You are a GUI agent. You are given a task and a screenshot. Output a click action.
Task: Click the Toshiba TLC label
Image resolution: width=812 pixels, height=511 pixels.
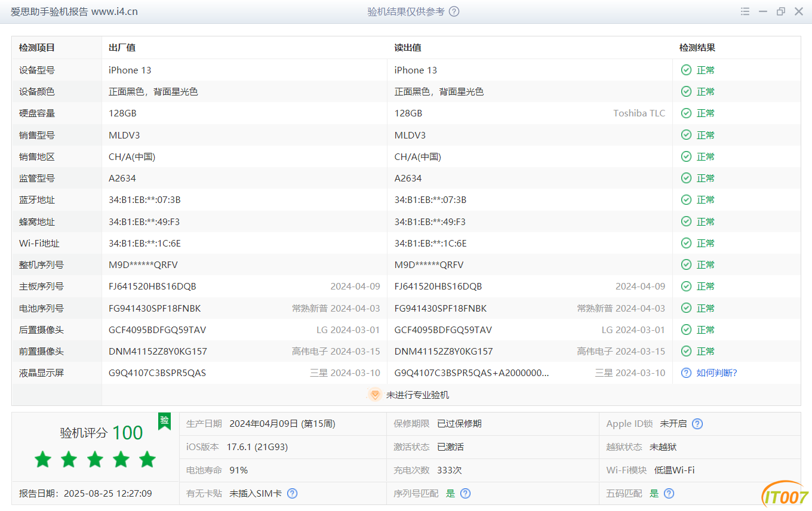pyautogui.click(x=639, y=113)
